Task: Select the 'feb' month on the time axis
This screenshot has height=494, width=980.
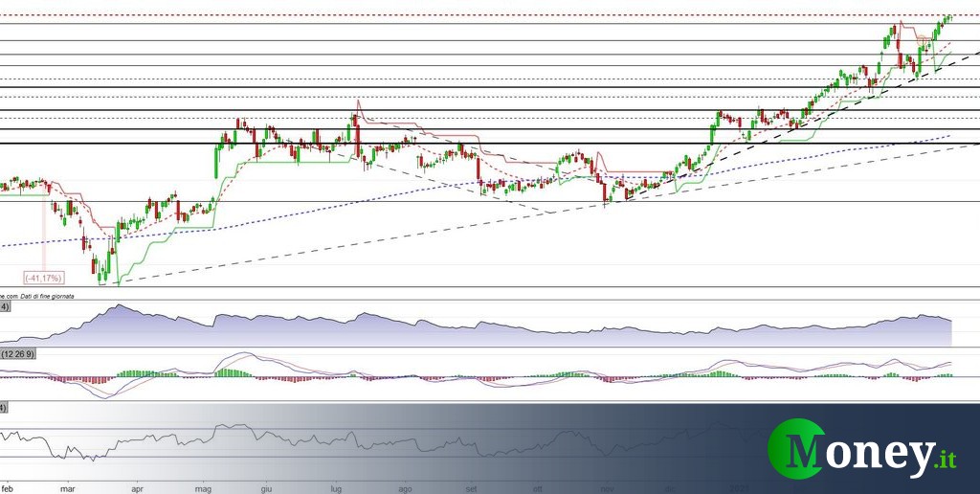Action: 8,486
